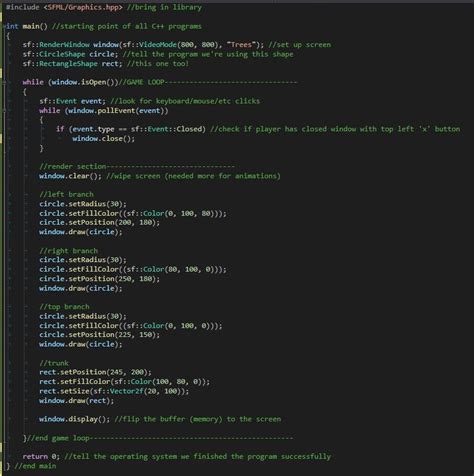Collapse the while (window.isOpen()) loop fold marker
Viewport: 474px width, 476px height.
4,82
